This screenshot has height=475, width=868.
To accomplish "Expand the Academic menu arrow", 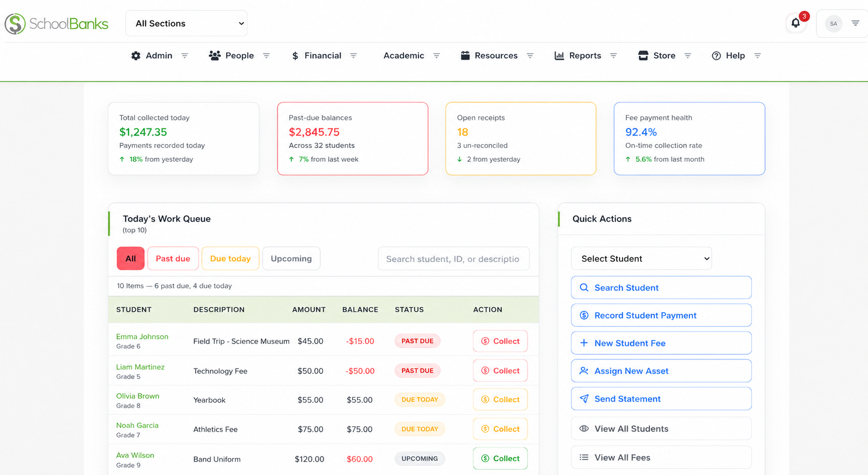I will pos(436,56).
